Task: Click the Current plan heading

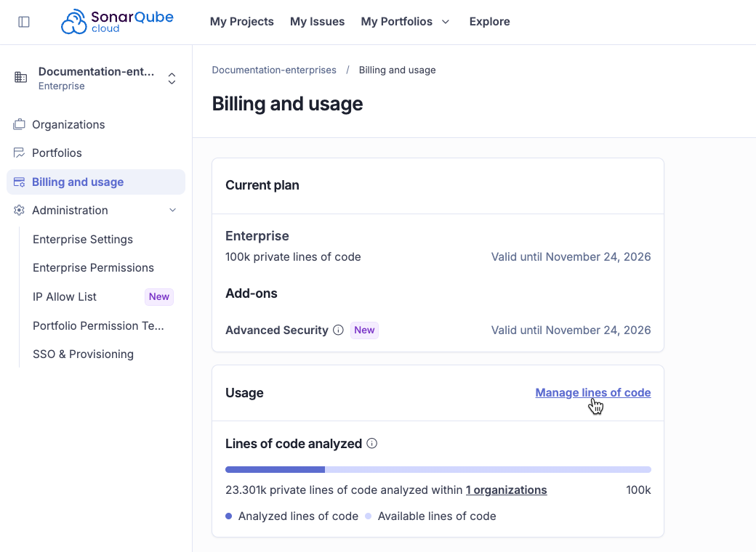Action: coord(262,185)
